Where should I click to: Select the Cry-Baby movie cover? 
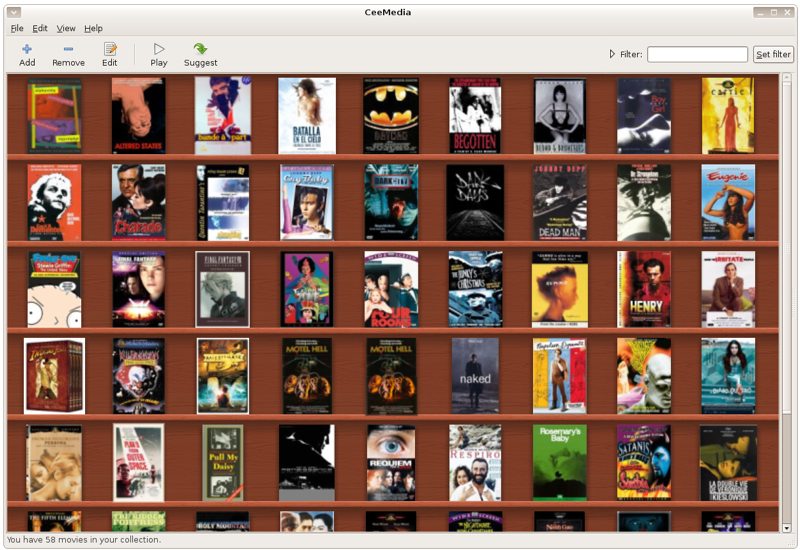(x=307, y=202)
